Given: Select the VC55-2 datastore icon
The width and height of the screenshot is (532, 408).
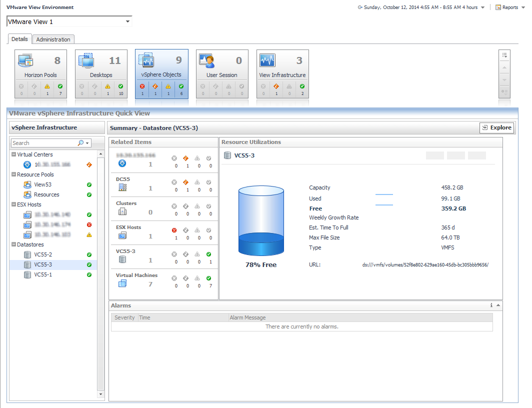Looking at the screenshot, I should pyautogui.click(x=27, y=254).
